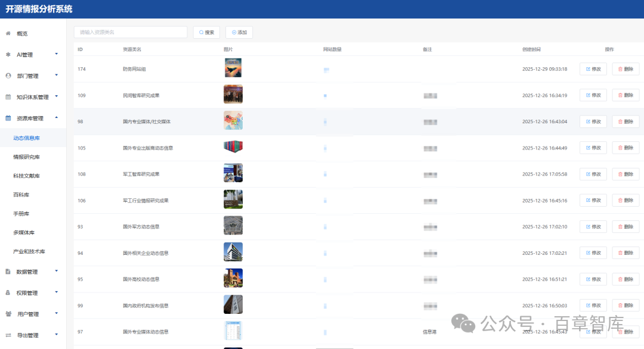Delete the 民间智库研究成果 row
Image resolution: width=644 pixels, height=349 pixels.
626,95
